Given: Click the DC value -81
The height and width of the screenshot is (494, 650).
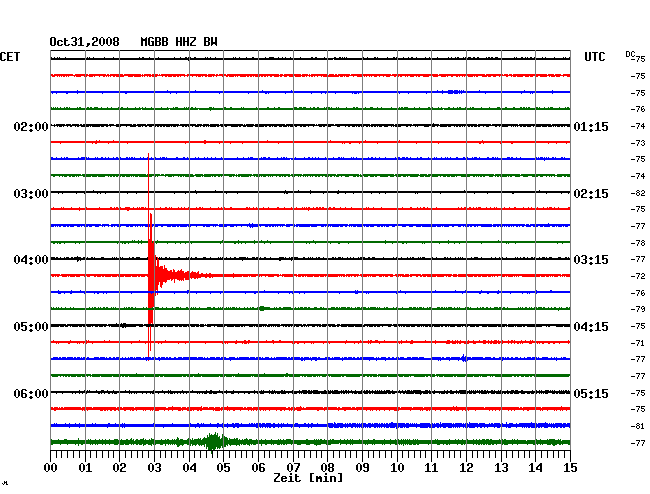Looking at the screenshot, I should 638,426.
